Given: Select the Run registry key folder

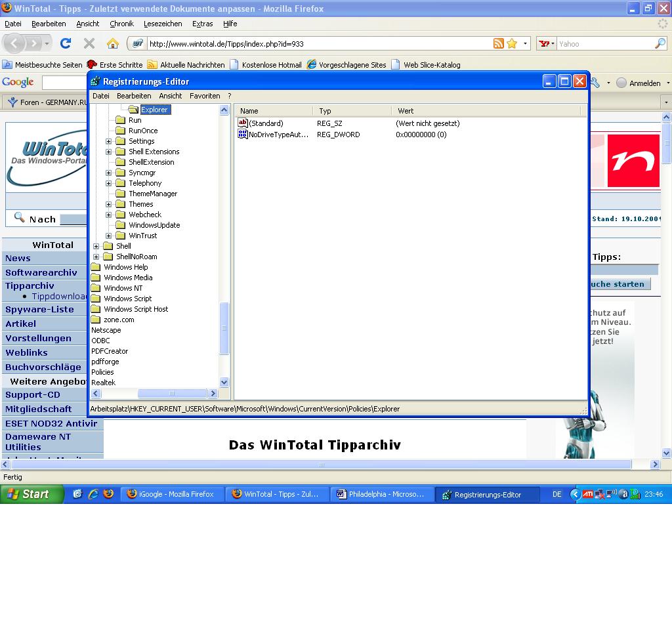Looking at the screenshot, I should [129, 120].
